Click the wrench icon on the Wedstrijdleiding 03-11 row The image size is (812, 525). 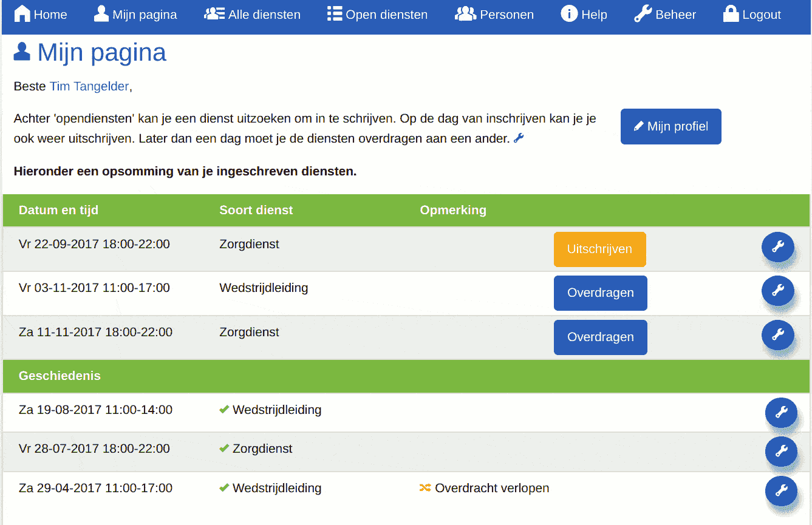click(778, 291)
